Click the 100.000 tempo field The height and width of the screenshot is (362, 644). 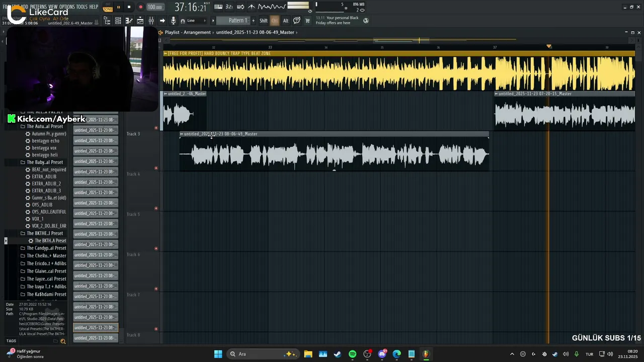tap(154, 7)
